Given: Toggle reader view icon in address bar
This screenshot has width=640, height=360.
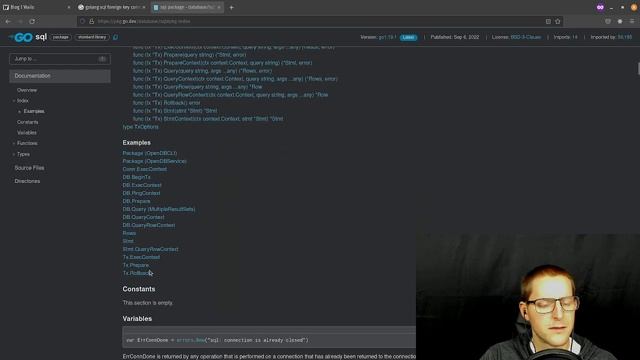Looking at the screenshot, I should 548,21.
